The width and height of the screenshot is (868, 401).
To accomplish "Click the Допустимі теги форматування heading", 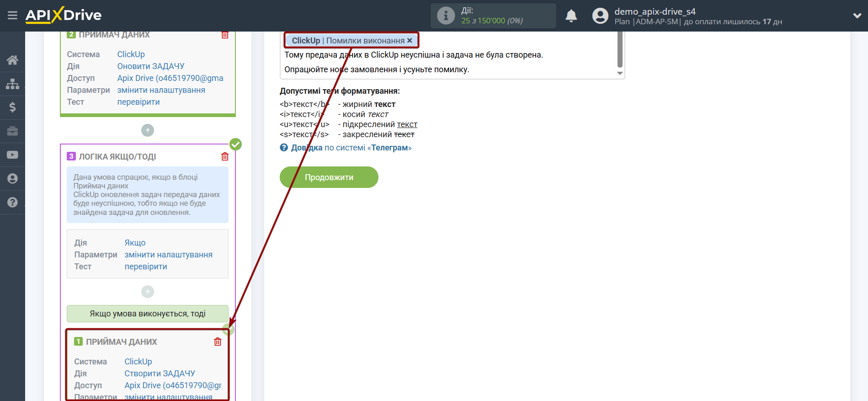I will coord(340,91).
